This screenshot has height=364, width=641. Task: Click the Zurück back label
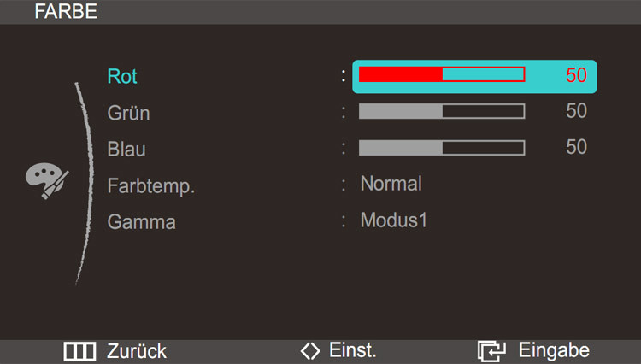point(137,351)
